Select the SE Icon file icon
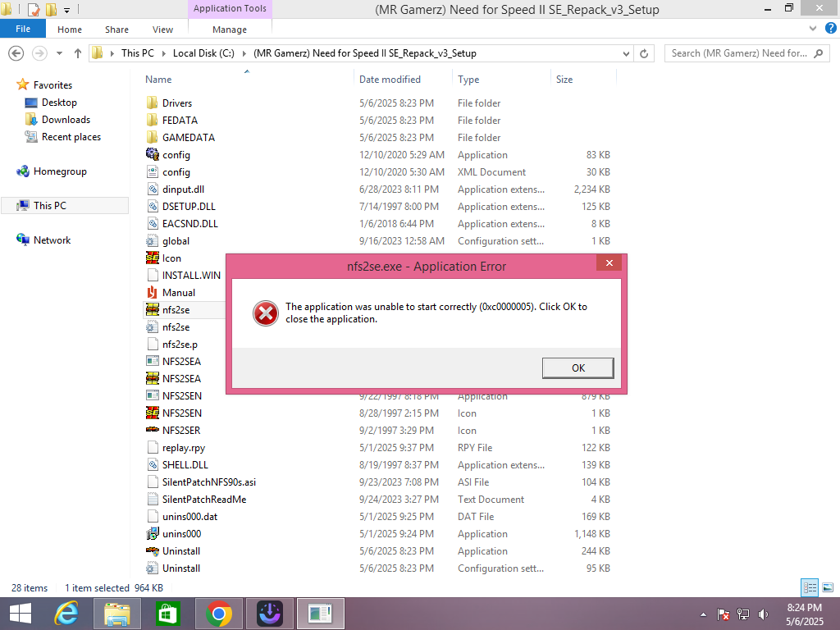The width and height of the screenshot is (840, 630). click(152, 258)
